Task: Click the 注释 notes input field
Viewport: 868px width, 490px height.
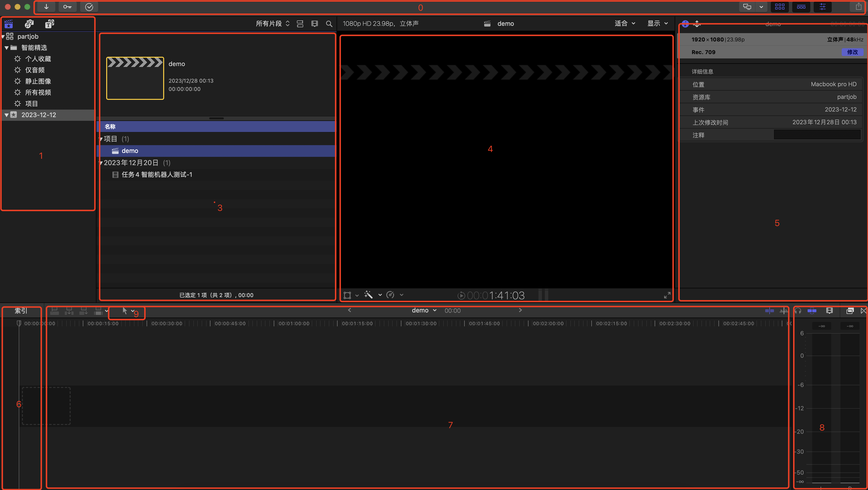Action: coord(817,135)
